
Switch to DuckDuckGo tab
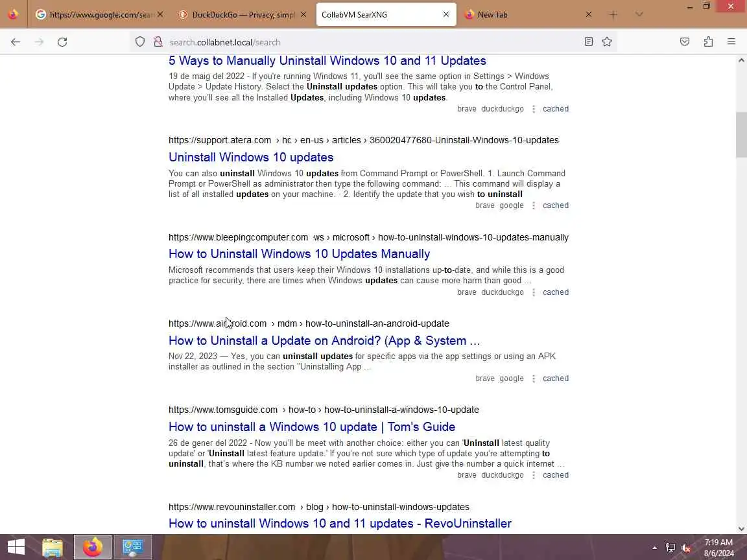click(x=243, y=15)
